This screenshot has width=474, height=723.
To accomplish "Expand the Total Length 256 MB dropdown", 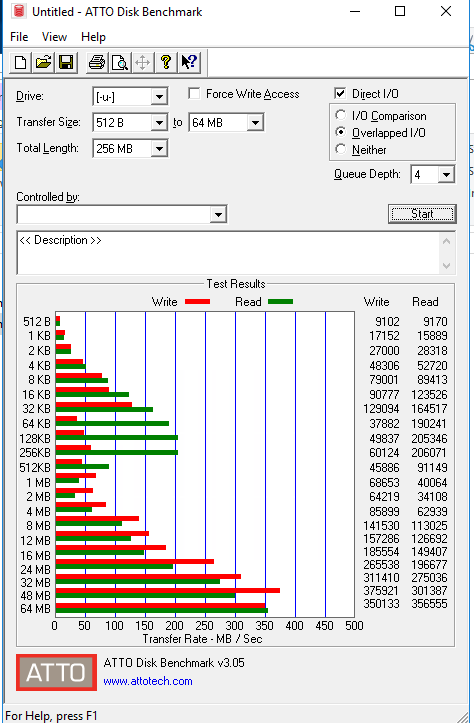I will (x=159, y=148).
